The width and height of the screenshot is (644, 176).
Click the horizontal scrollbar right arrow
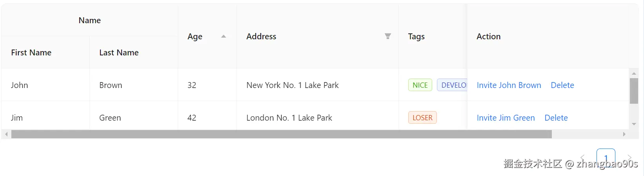pyautogui.click(x=624, y=134)
